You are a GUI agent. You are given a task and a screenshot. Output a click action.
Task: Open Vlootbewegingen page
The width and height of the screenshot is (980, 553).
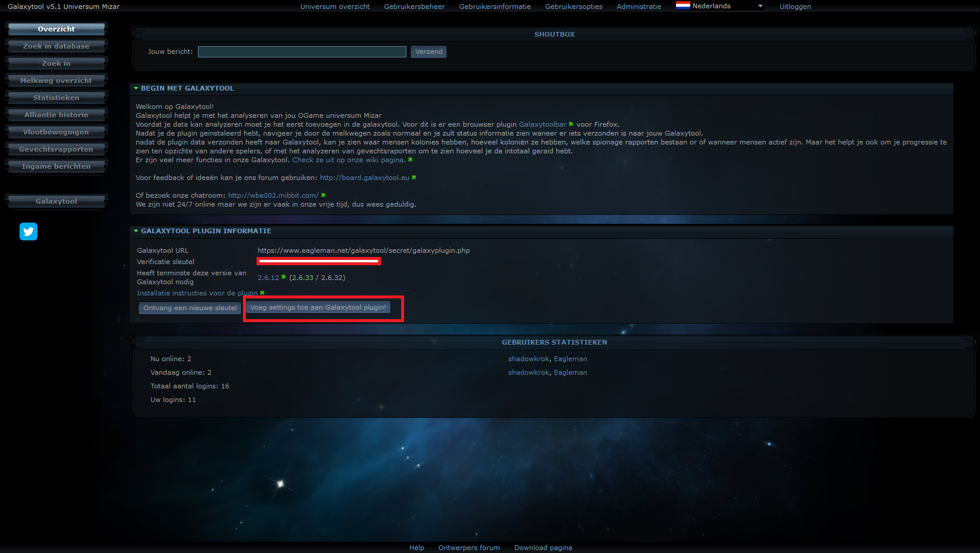point(56,132)
